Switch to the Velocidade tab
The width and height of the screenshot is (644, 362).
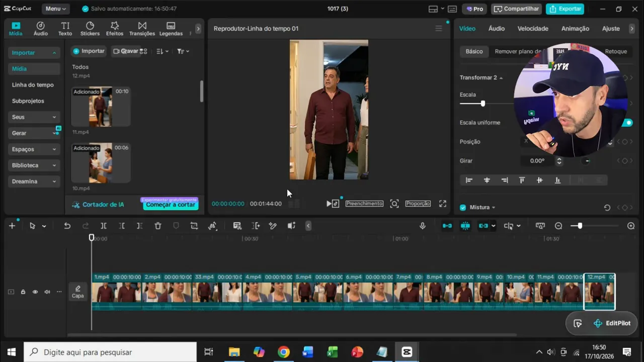tap(533, 29)
